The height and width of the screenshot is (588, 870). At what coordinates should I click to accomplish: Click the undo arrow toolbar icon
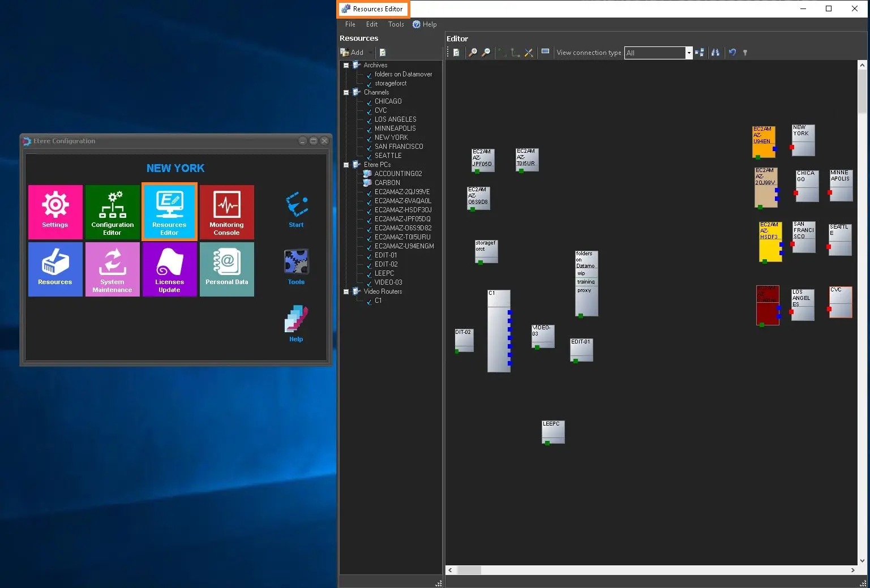point(732,53)
